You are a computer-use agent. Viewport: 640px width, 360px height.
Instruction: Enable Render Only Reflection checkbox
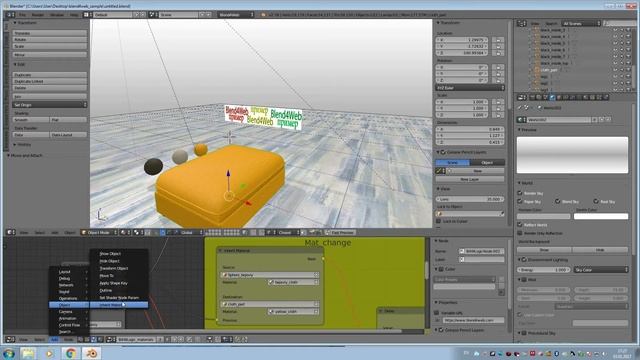coord(520,233)
